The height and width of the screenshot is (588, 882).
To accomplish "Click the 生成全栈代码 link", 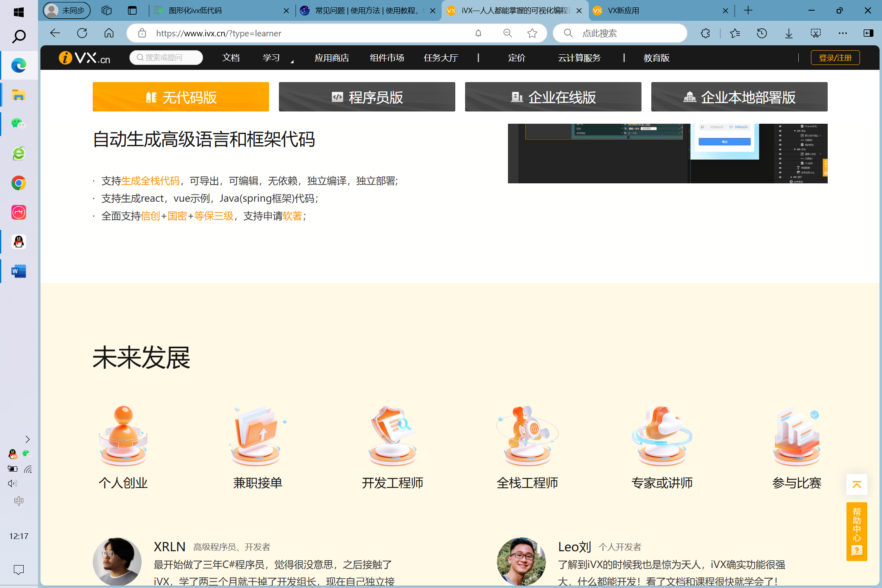I will (150, 181).
